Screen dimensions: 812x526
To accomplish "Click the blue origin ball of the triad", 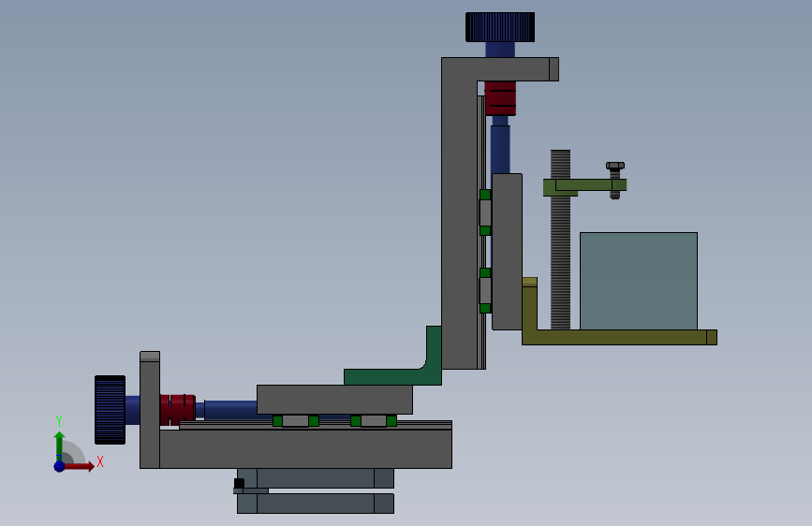I will tap(60, 466).
